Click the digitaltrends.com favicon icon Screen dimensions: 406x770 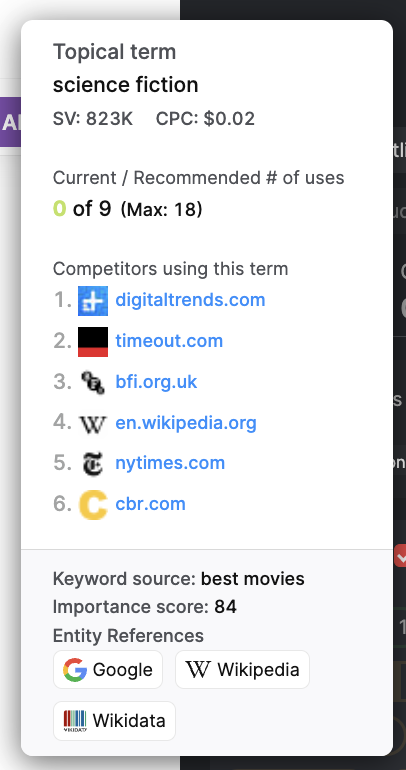coord(93,300)
